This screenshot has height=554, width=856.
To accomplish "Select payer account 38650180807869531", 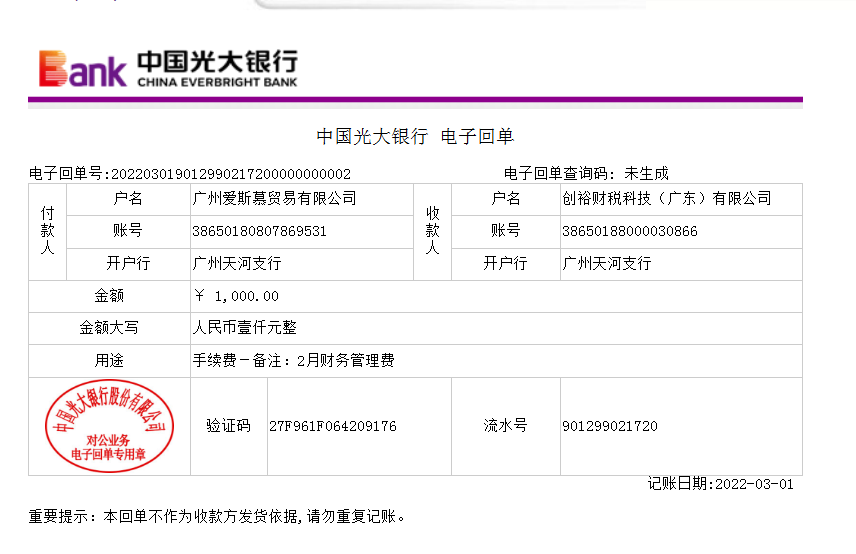I will pyautogui.click(x=259, y=231).
